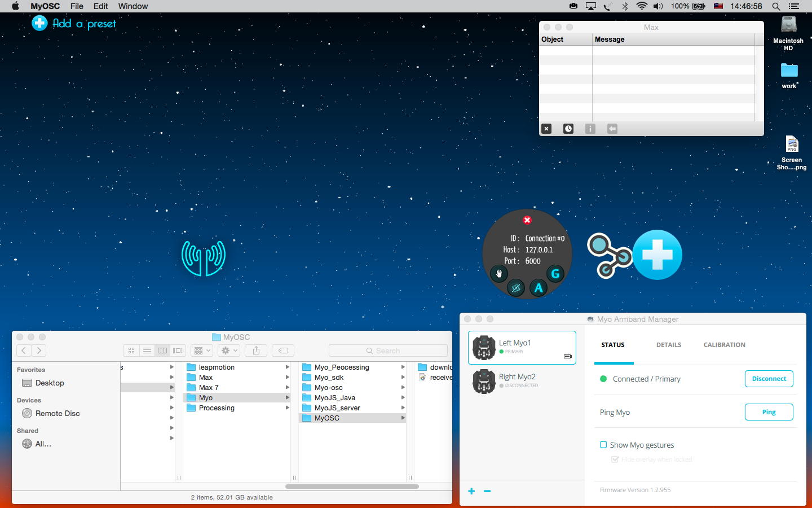Expand the leapmotion folder arrow
812x508 pixels.
(287, 367)
